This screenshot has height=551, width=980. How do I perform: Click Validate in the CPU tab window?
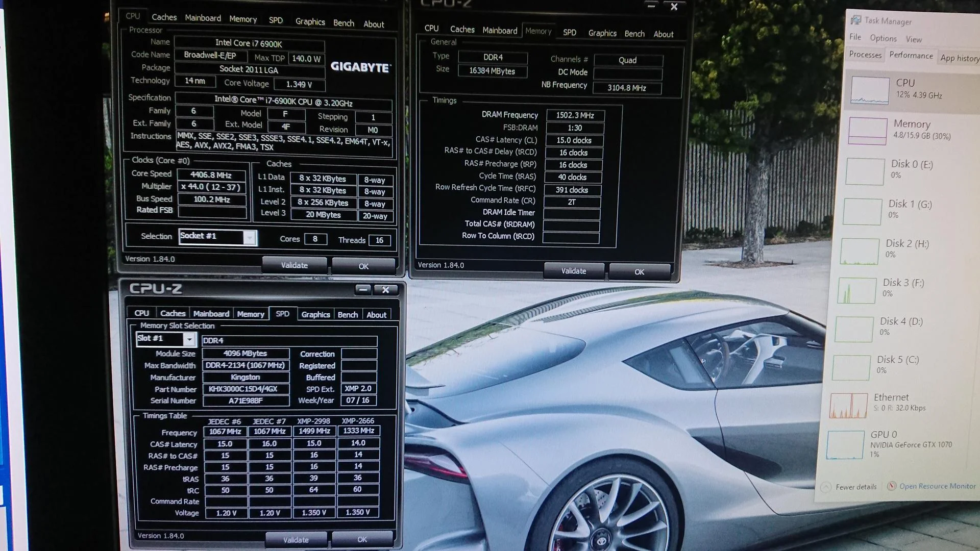pyautogui.click(x=294, y=265)
